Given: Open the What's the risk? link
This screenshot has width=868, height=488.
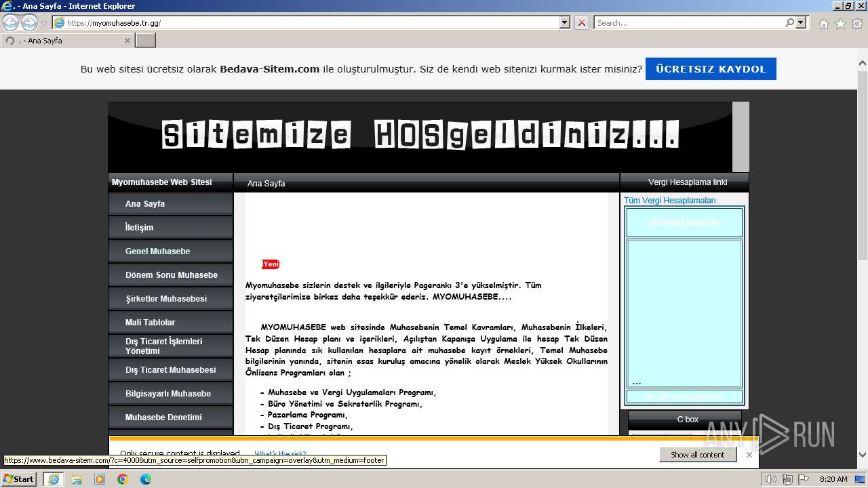Looking at the screenshot, I should (280, 454).
